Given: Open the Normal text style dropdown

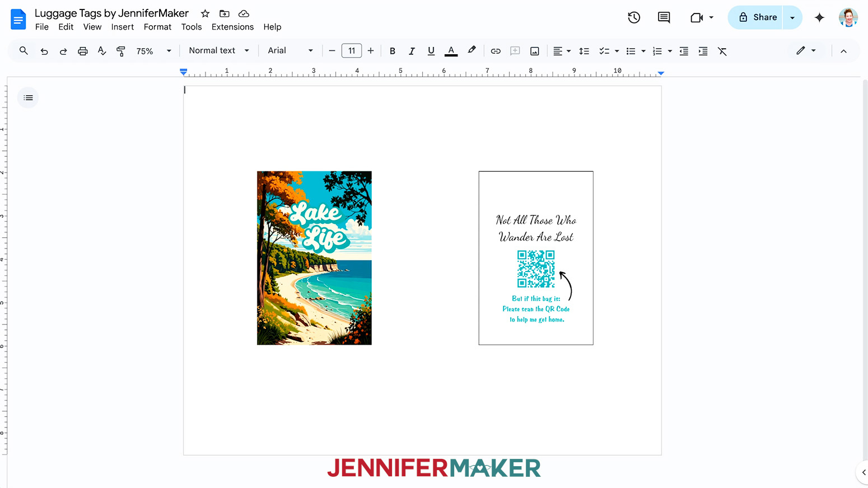Looking at the screenshot, I should click(x=219, y=50).
